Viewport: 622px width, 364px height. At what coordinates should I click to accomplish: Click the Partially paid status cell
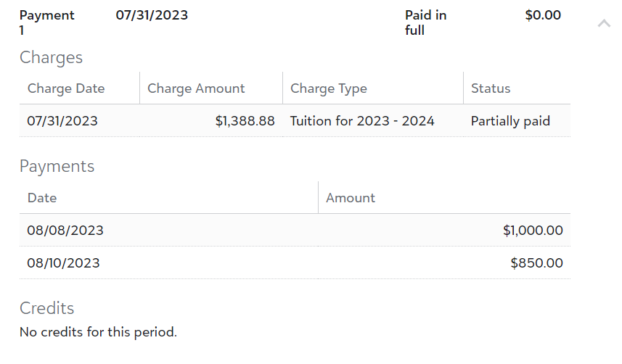(x=510, y=121)
